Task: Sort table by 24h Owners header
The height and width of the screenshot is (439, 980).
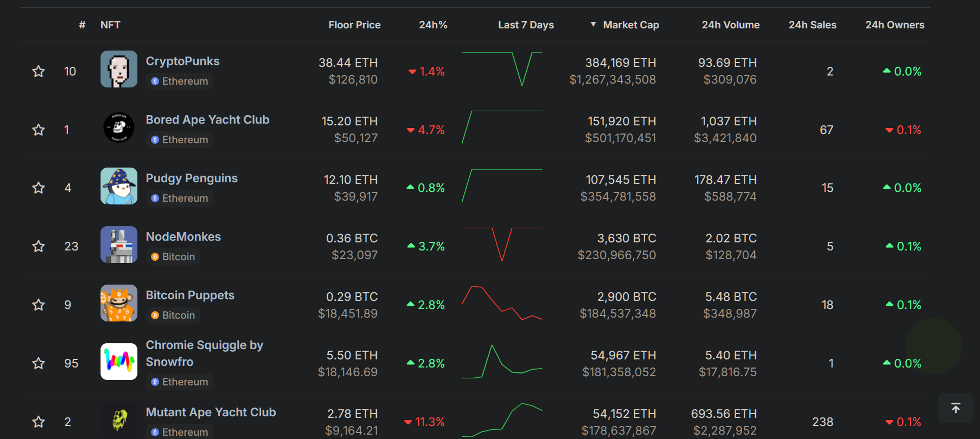Action: [895, 25]
